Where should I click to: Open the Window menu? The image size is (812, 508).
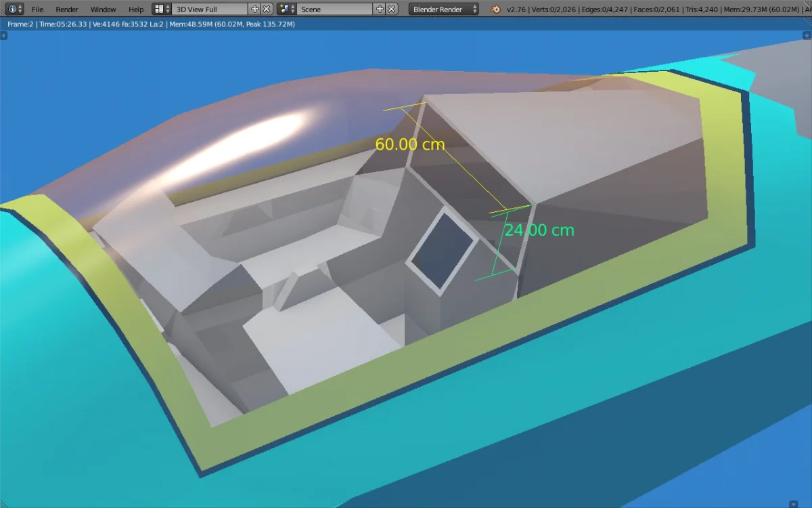coord(103,9)
